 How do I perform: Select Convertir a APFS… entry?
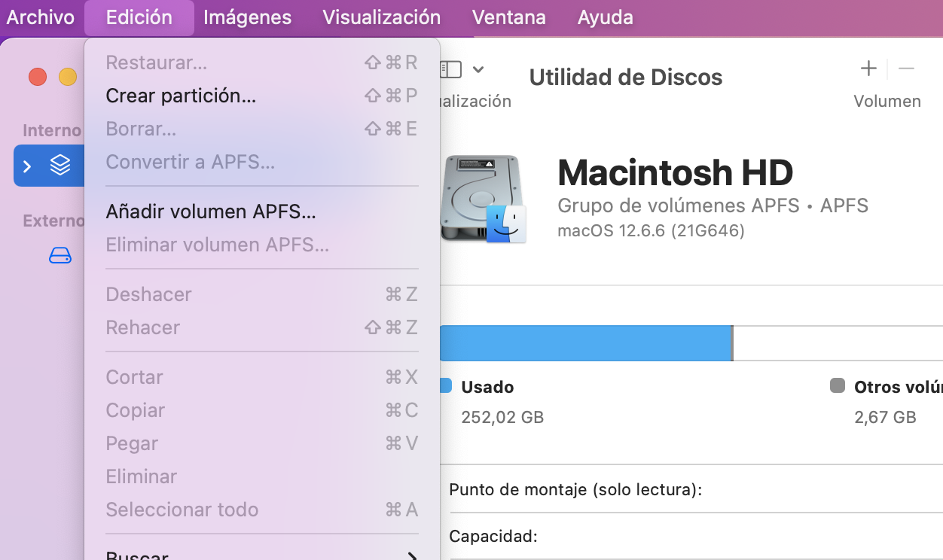tap(262, 162)
